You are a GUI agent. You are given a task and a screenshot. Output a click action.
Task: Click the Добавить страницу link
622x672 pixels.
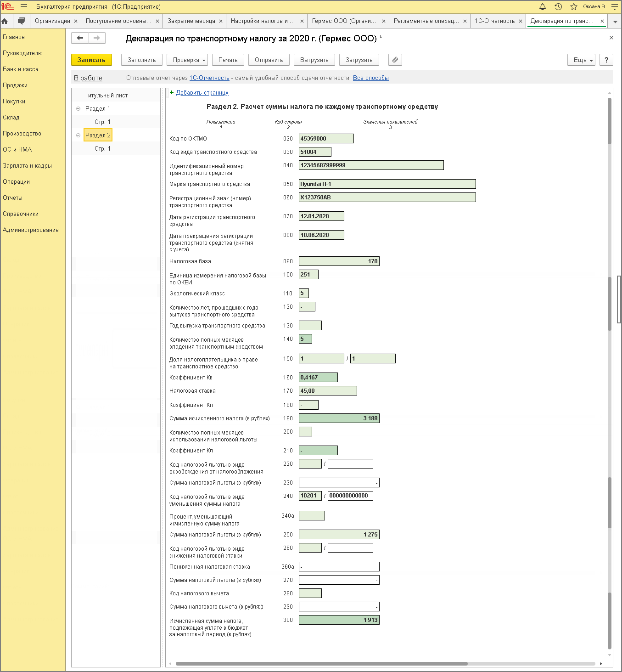[x=202, y=93]
